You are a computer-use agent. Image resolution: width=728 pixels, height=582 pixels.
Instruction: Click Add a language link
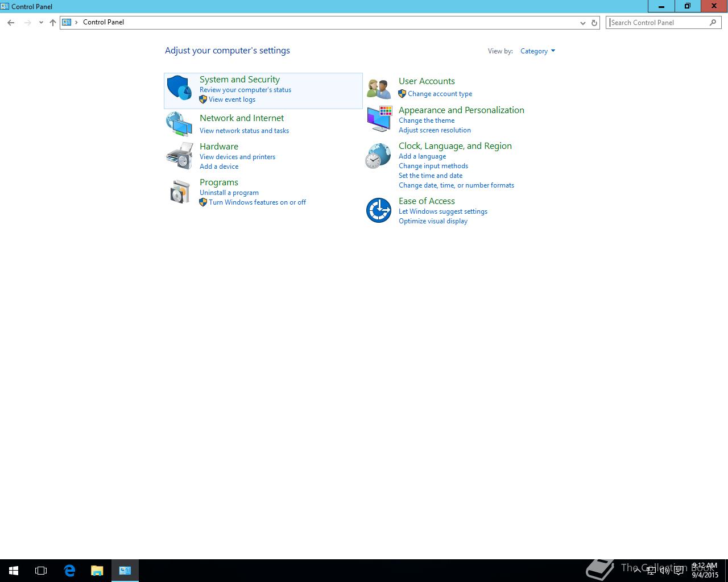[x=422, y=156]
